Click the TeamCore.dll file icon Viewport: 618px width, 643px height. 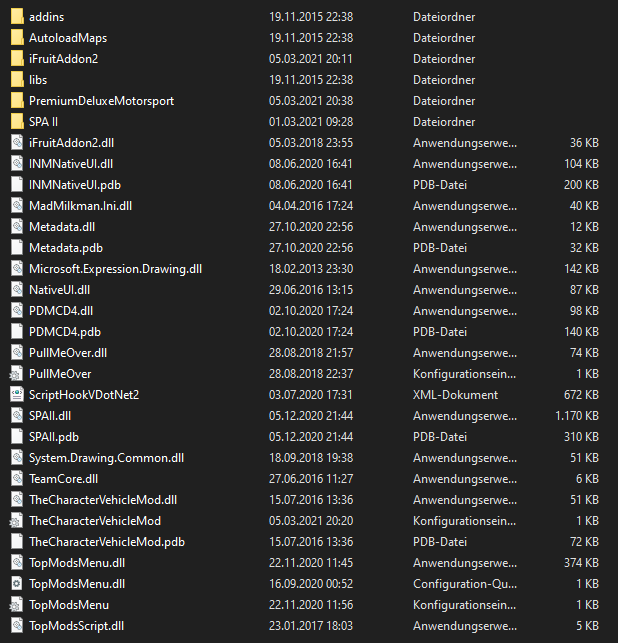pyautogui.click(x=17, y=479)
